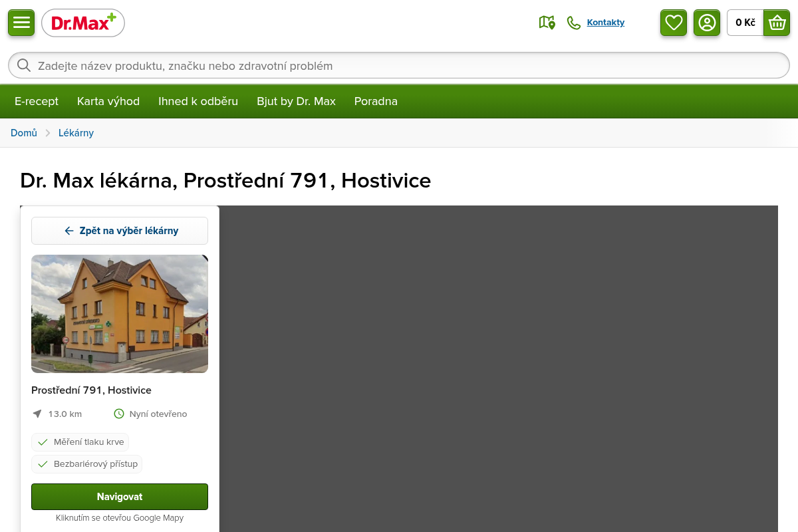798x532 pixels.
Task: Click the green Navigovat button
Action: (120, 497)
